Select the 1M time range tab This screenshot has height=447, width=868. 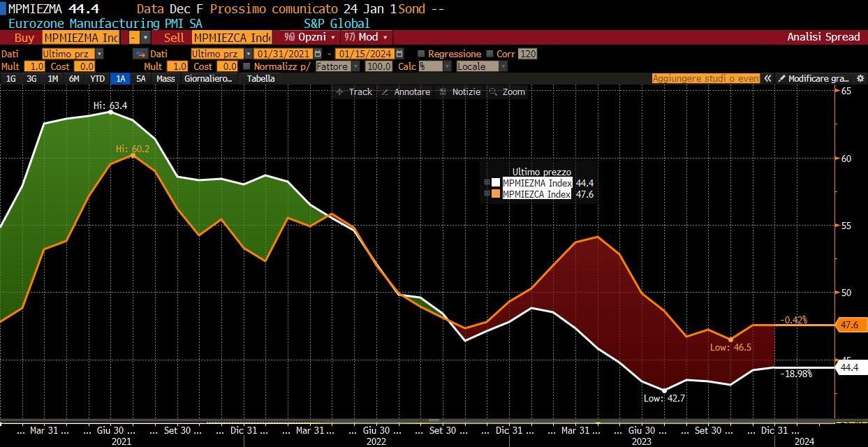[x=52, y=79]
